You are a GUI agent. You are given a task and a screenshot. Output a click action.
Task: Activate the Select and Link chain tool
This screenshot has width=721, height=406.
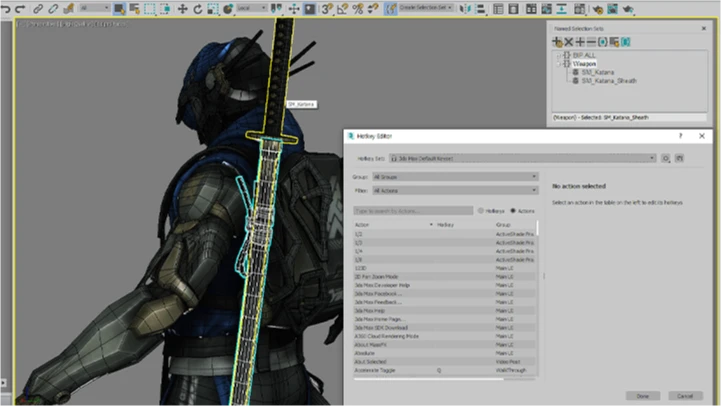pyautogui.click(x=38, y=8)
